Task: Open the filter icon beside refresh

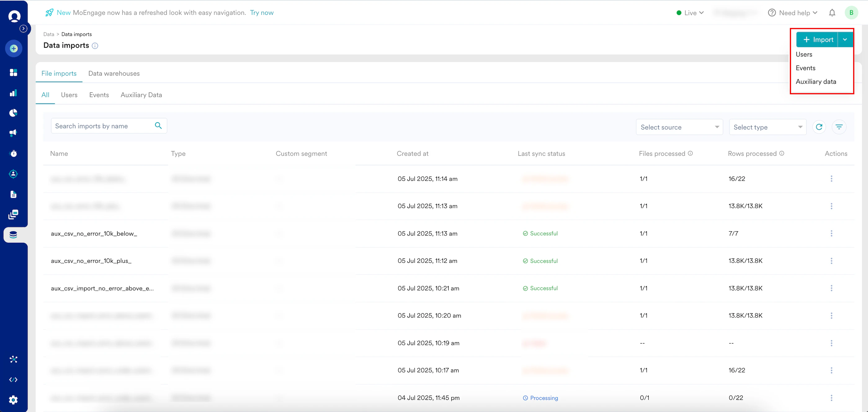Action: (839, 127)
